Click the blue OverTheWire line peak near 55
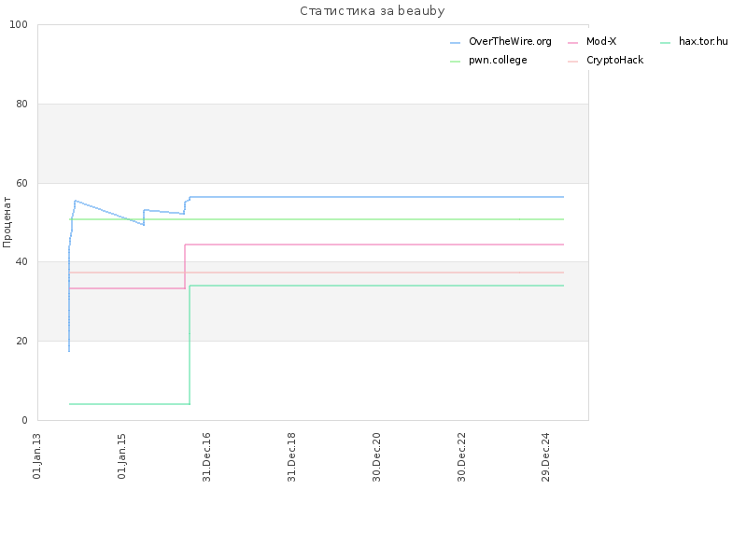Screen dimensions: 747x560 (76, 201)
